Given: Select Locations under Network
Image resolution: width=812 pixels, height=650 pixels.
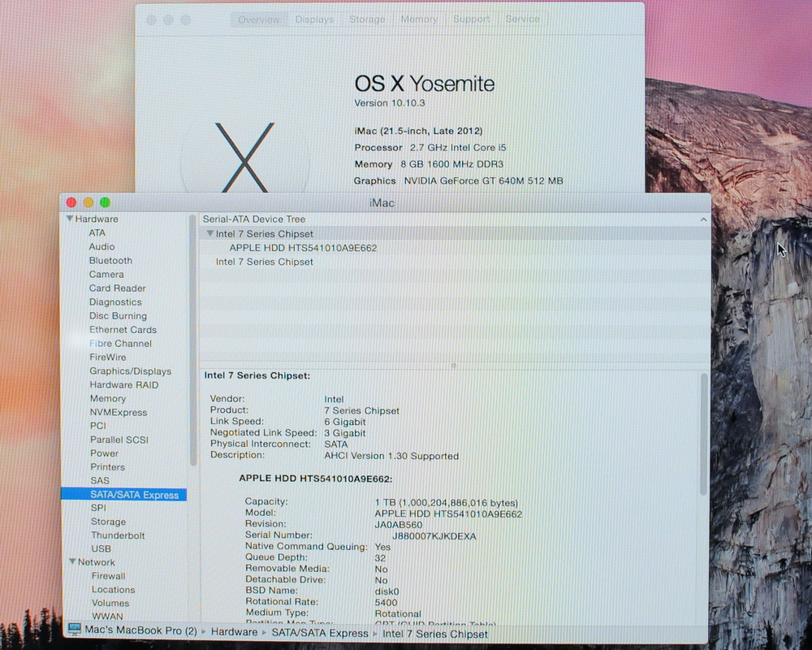Looking at the screenshot, I should [x=113, y=589].
